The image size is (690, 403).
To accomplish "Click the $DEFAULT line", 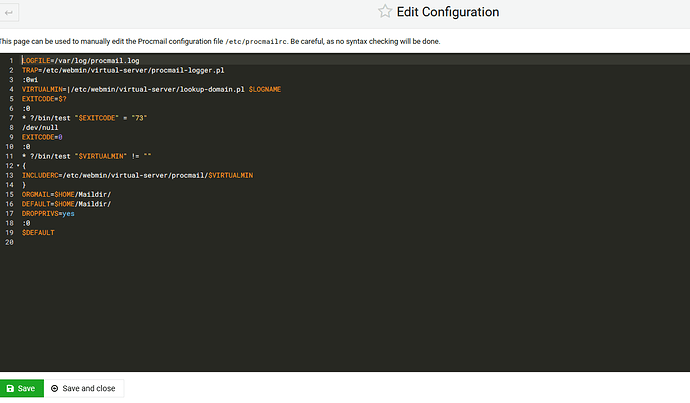I will coord(38,233).
